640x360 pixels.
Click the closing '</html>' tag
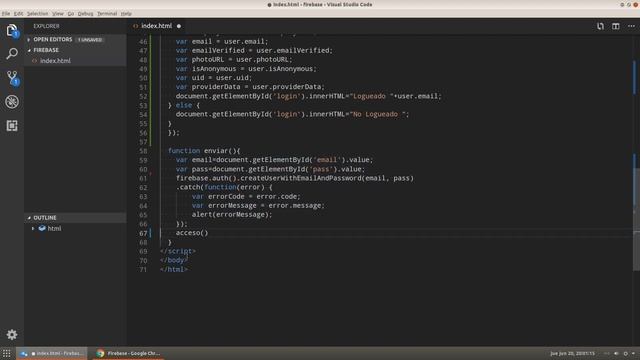coord(174,269)
